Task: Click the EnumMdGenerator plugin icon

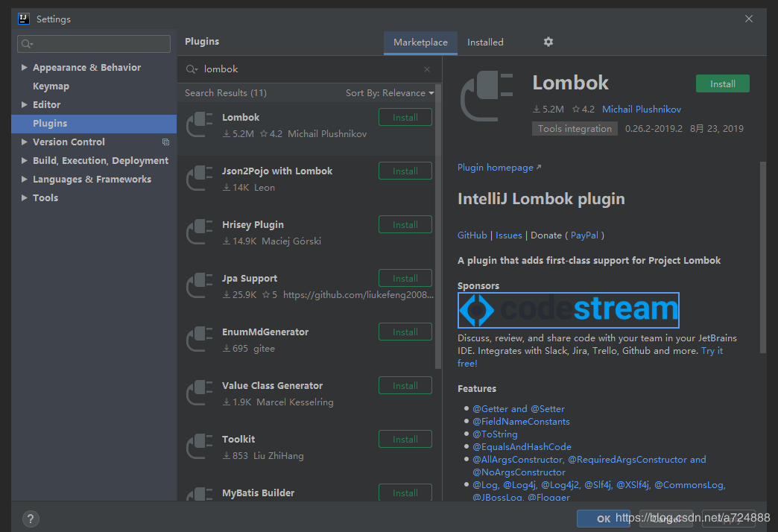Action: pos(200,339)
